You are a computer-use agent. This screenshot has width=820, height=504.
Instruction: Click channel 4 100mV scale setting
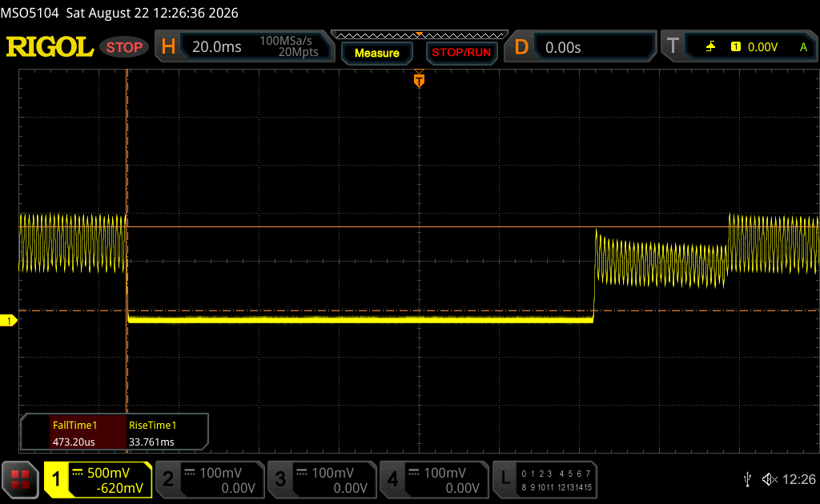pos(444,473)
